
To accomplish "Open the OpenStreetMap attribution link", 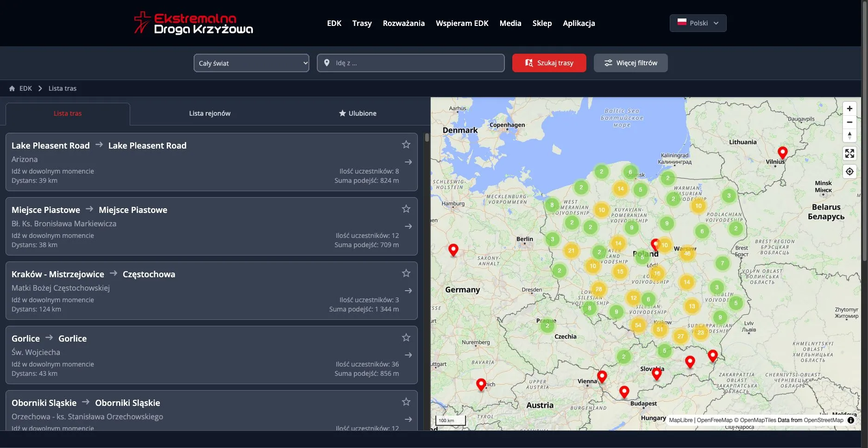I will 824,420.
